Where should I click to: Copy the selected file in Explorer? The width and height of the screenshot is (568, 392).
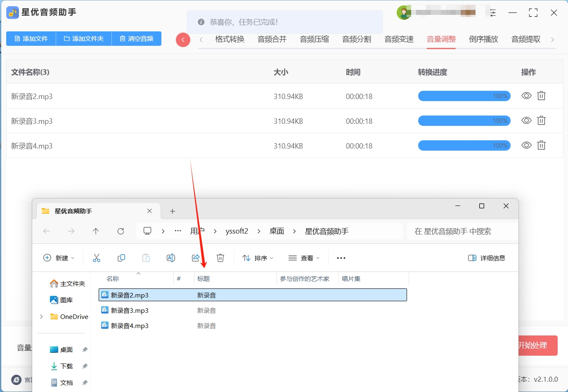[x=121, y=258]
